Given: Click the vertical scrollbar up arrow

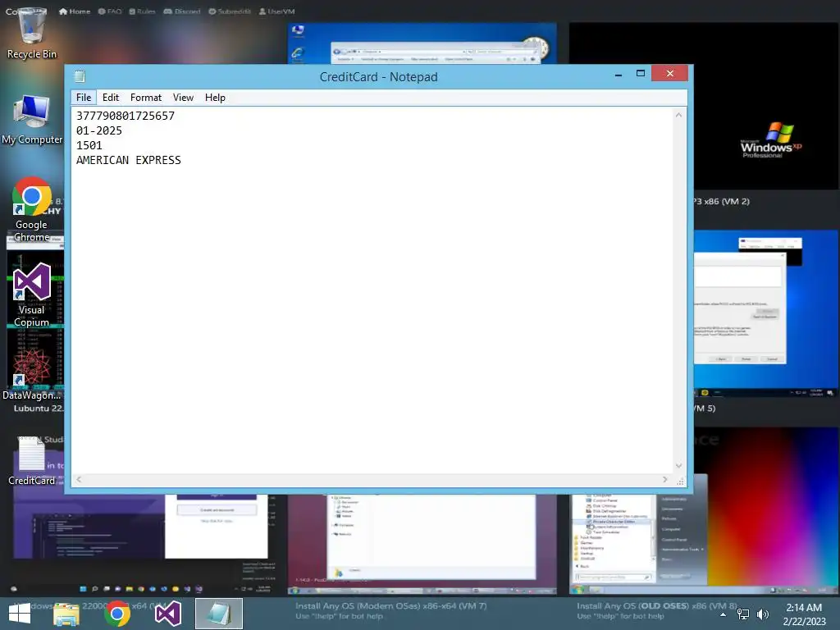Looking at the screenshot, I should [678, 115].
